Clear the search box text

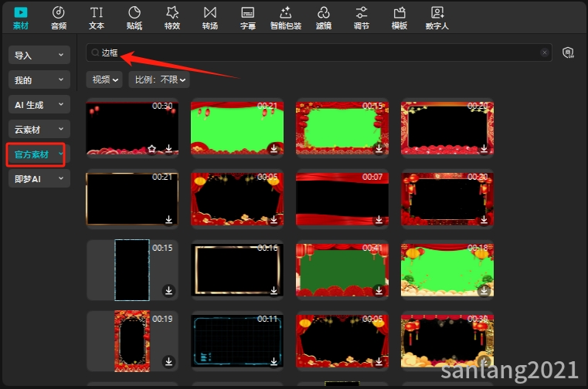click(x=545, y=52)
